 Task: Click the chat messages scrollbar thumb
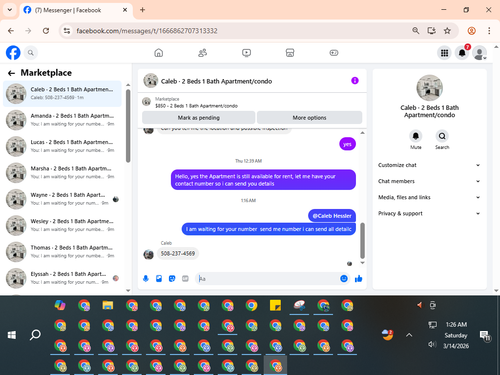pos(362,241)
